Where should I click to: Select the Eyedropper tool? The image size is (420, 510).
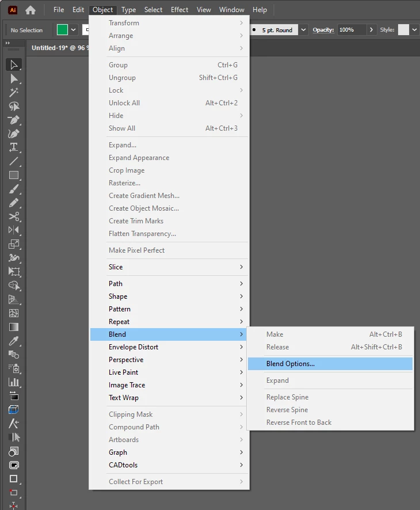tap(14, 341)
